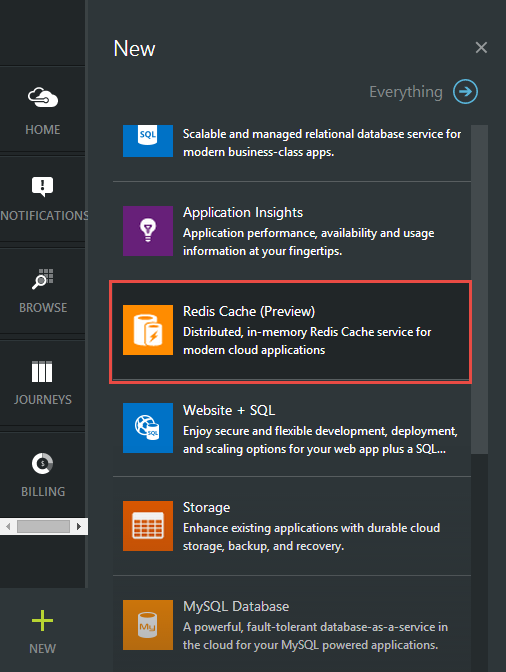Open the Notifications alert icon
Viewport: 506px width, 672px height.
pyautogui.click(x=42, y=186)
